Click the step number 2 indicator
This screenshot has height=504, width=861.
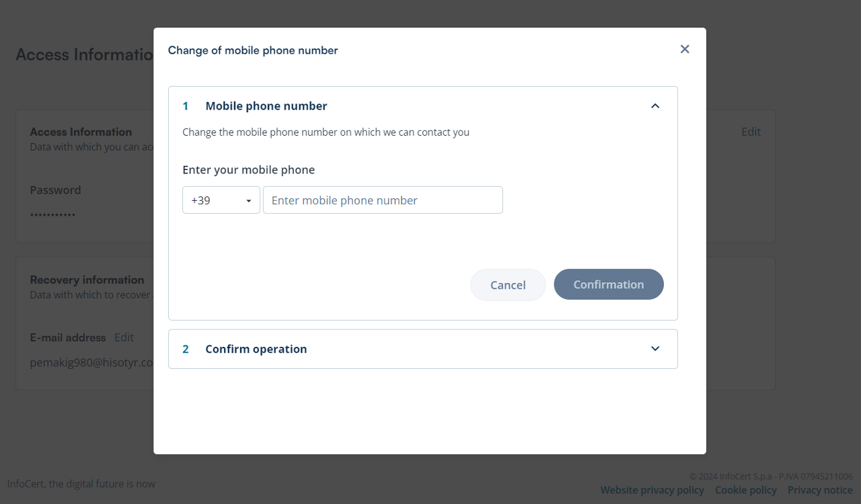pos(186,349)
